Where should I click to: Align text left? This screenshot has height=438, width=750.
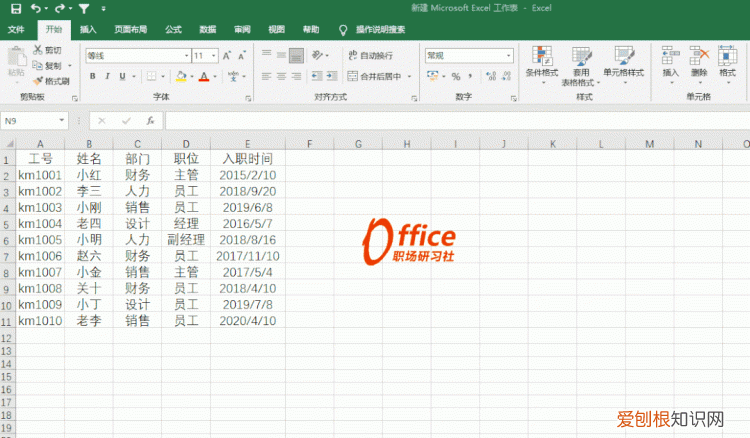click(266, 76)
